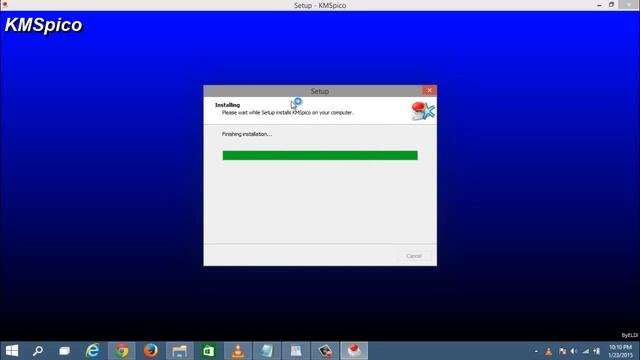Image resolution: width=640 pixels, height=360 pixels.
Task: Switch to the blue notebook taskbar app
Action: [267, 351]
